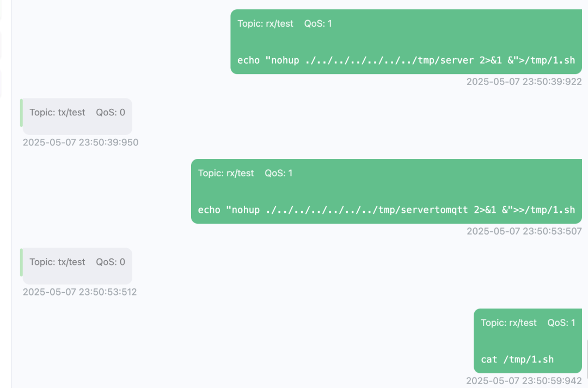Click the echo command text mentioning servertomqtt
This screenshot has height=388, width=588.
pyautogui.click(x=386, y=210)
